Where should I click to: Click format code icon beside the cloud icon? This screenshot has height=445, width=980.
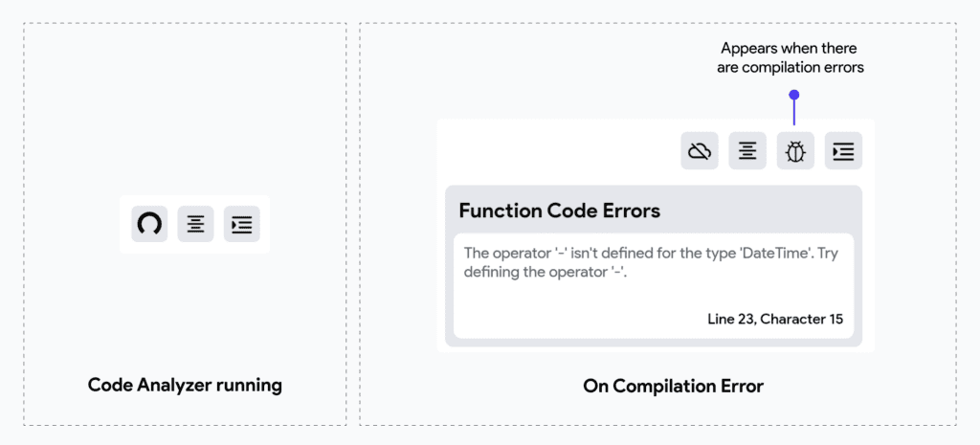(747, 151)
